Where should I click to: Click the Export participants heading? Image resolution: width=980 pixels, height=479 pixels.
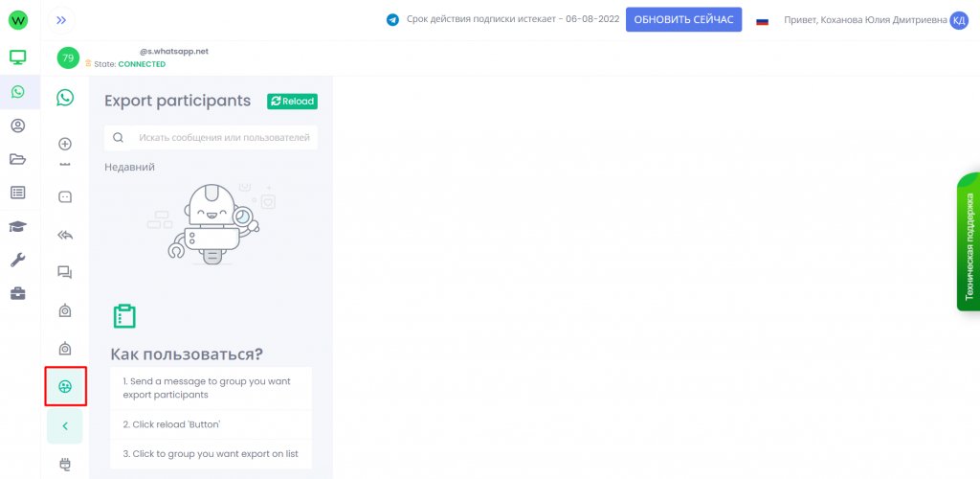tap(177, 101)
